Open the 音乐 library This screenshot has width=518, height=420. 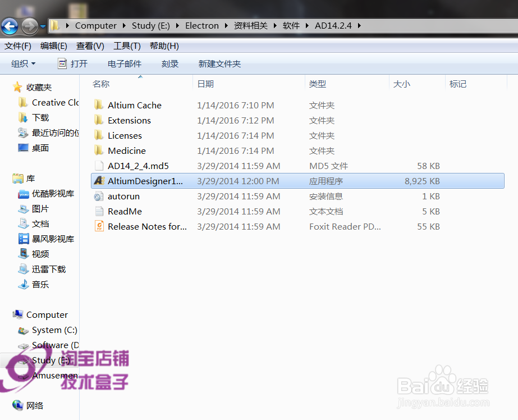tap(34, 284)
